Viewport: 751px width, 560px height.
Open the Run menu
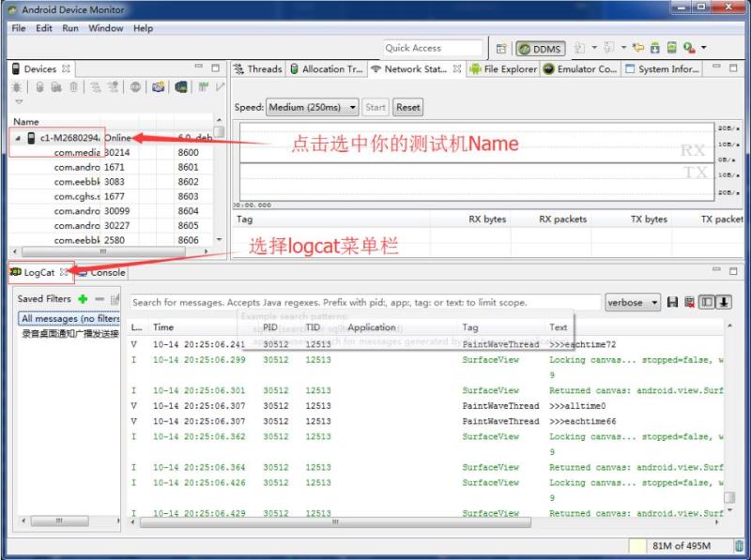[68, 28]
